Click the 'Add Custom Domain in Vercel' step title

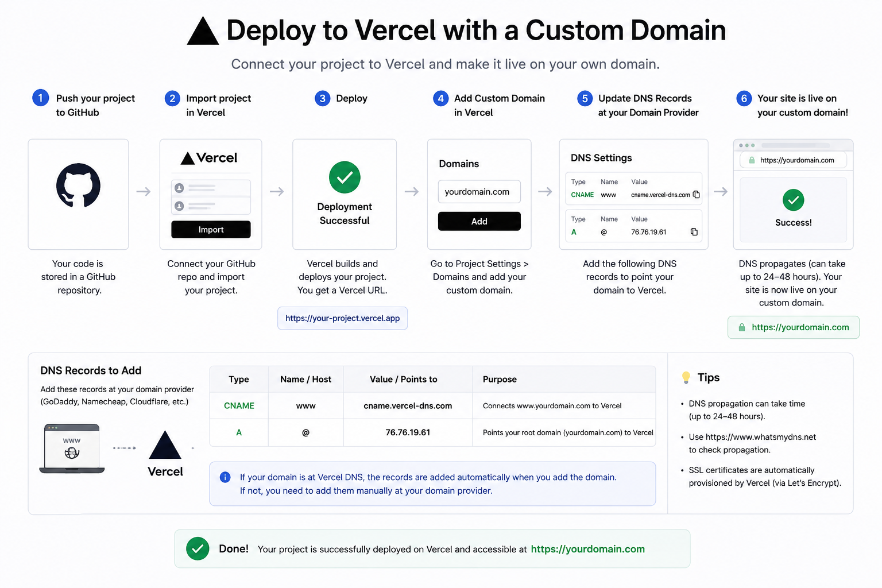point(499,106)
